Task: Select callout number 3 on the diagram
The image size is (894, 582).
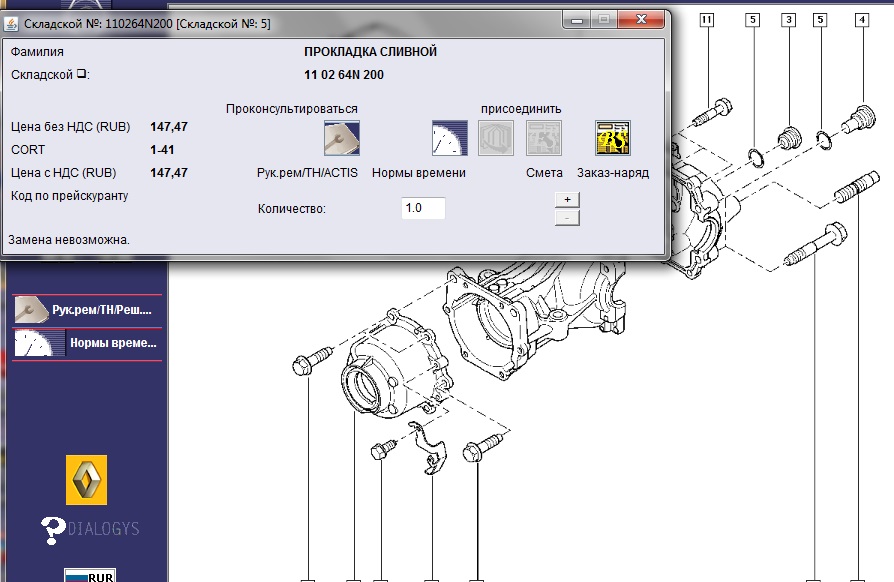Action: (788, 19)
